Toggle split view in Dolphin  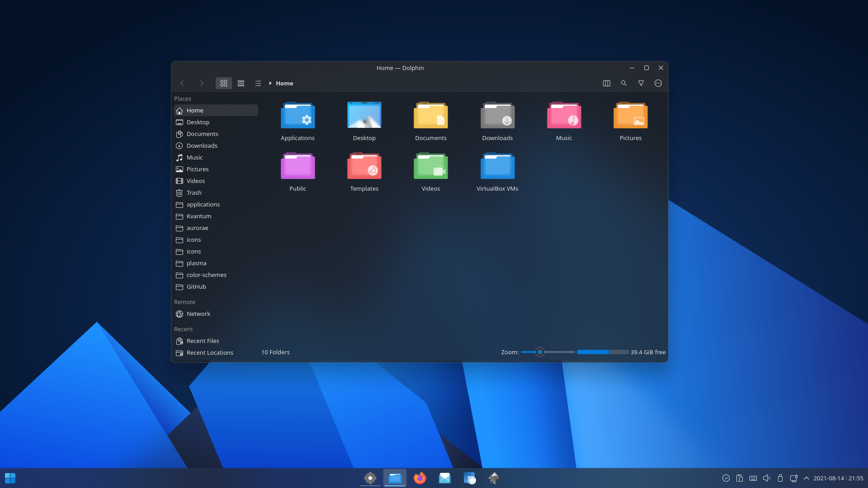point(607,83)
